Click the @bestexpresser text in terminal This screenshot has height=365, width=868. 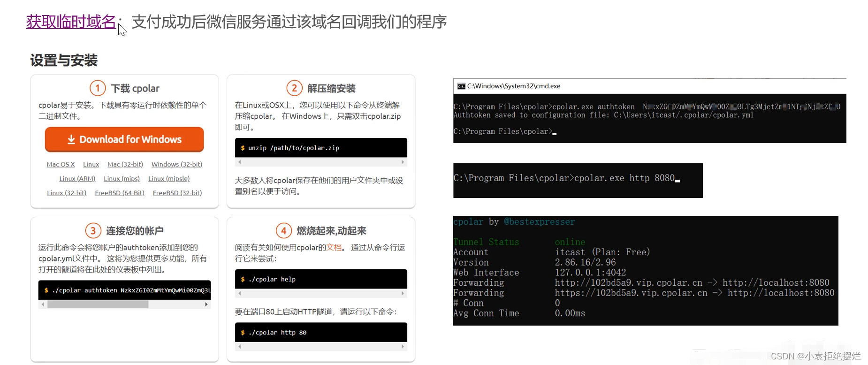point(540,222)
